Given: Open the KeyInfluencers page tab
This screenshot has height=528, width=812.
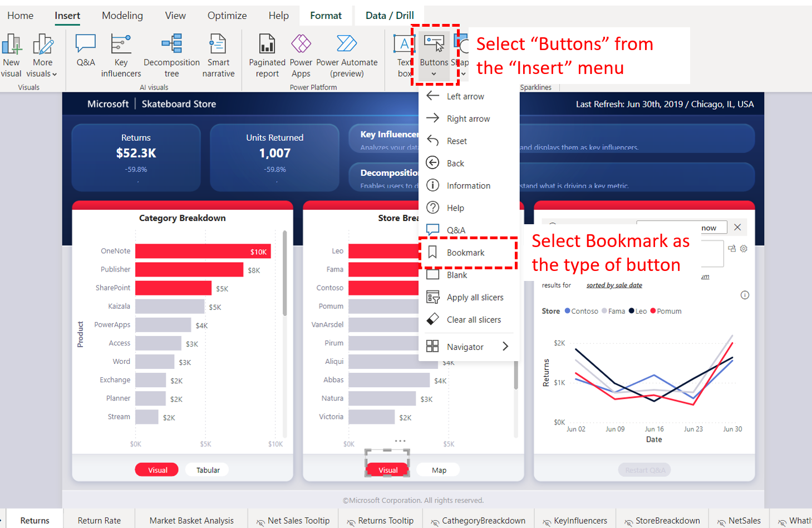Looking at the screenshot, I should [575, 521].
